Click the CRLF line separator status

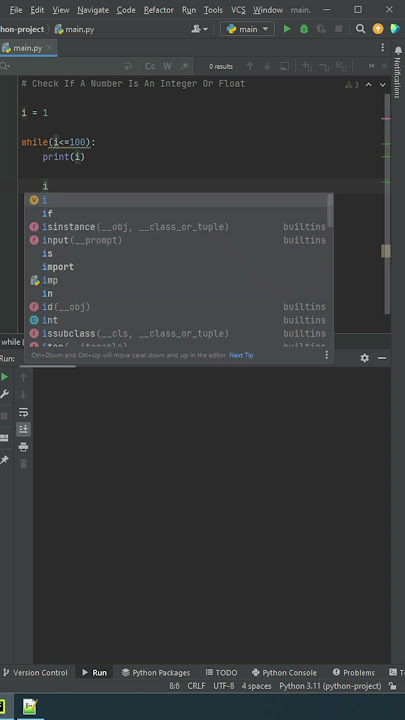pyautogui.click(x=197, y=686)
